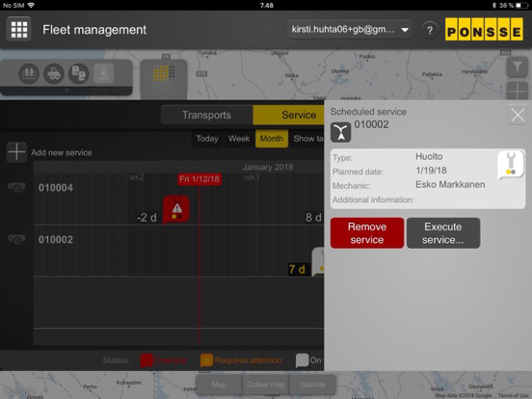Switch to the Service tab
The width and height of the screenshot is (532, 399).
point(288,115)
